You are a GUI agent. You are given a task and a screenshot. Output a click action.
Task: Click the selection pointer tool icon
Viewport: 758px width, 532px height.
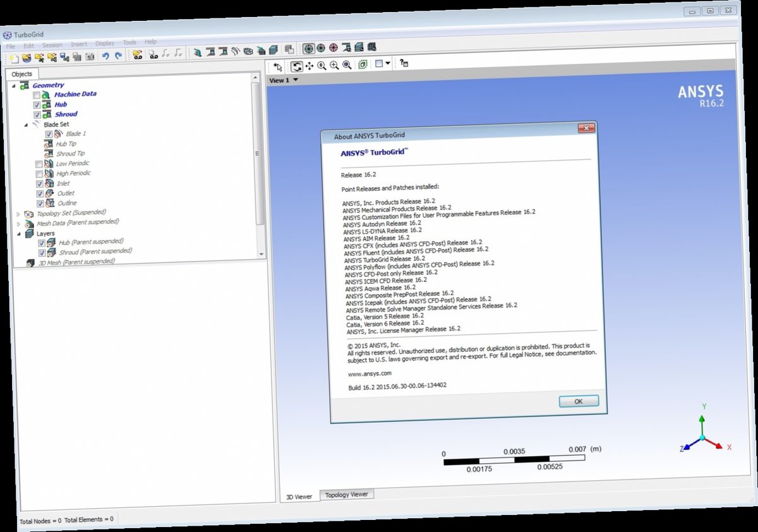[277, 66]
